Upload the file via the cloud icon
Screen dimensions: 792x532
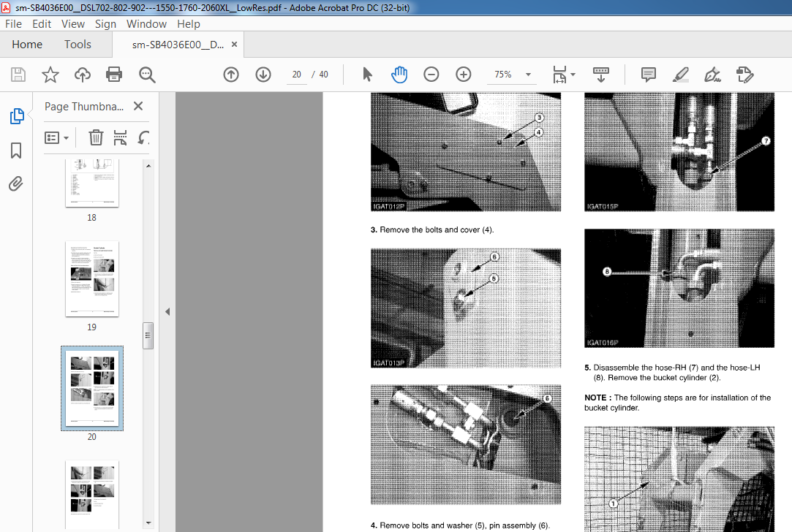(83, 75)
